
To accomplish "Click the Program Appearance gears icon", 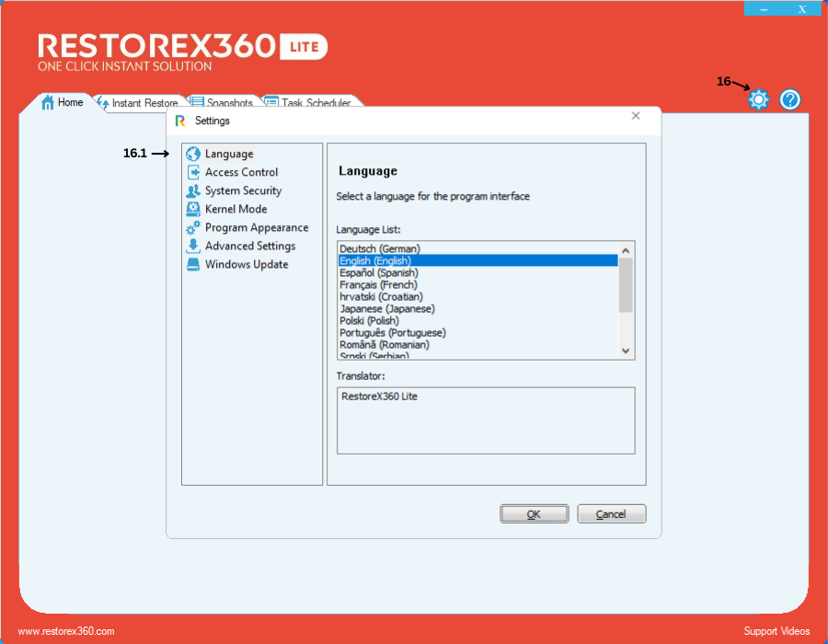I will pos(193,228).
